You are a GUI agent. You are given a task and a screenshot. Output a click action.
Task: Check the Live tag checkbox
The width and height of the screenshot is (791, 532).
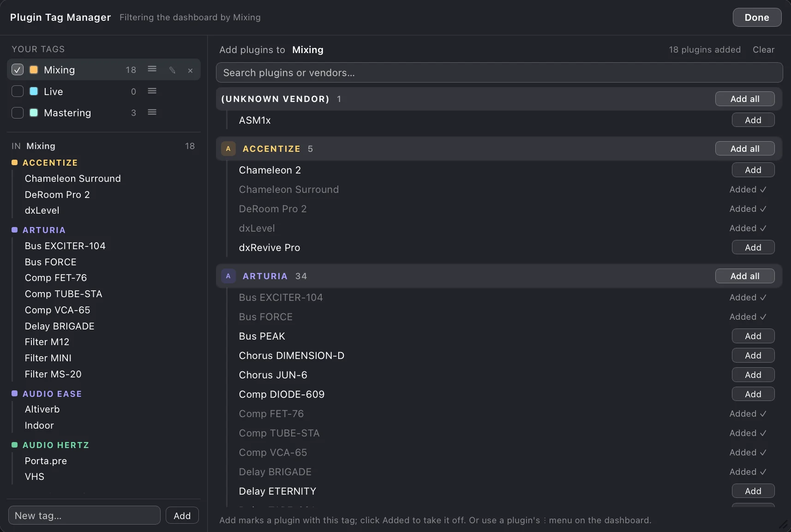pos(18,91)
